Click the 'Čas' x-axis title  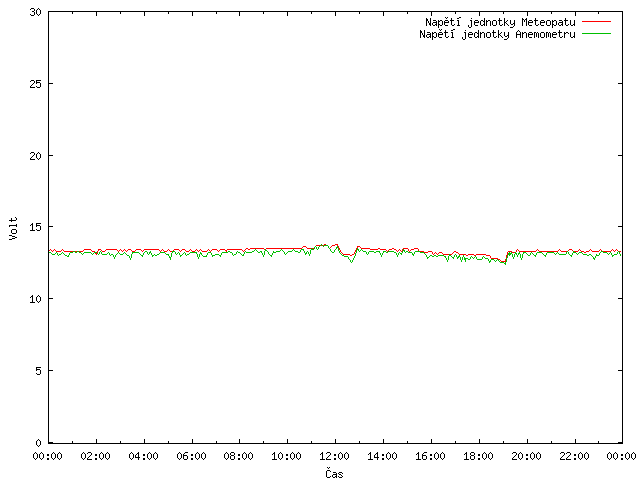334,473
